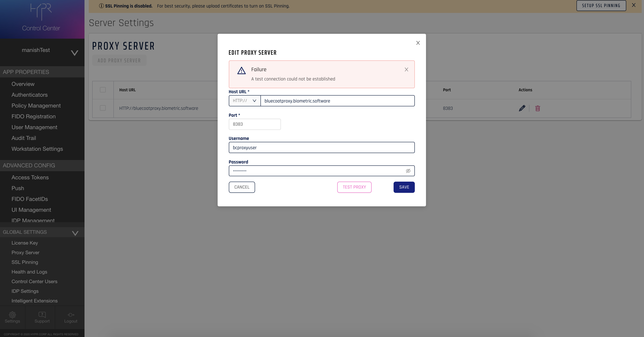This screenshot has width=644, height=337.
Task: Open the HTTP:// protocol dropdown
Action: coord(244,101)
